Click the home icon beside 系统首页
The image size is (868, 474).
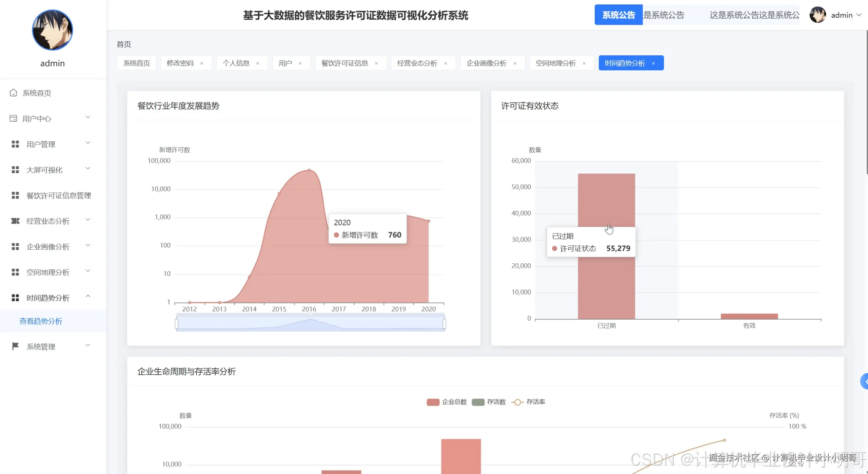click(13, 93)
